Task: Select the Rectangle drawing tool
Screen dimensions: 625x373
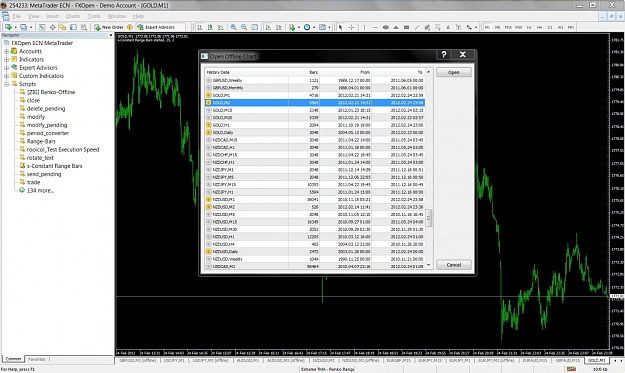Action: point(406,27)
